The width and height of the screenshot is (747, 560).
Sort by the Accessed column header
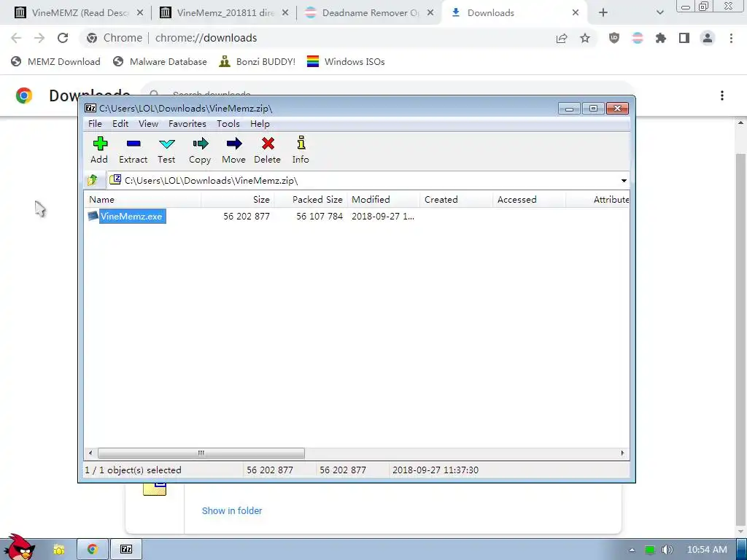tap(530, 200)
